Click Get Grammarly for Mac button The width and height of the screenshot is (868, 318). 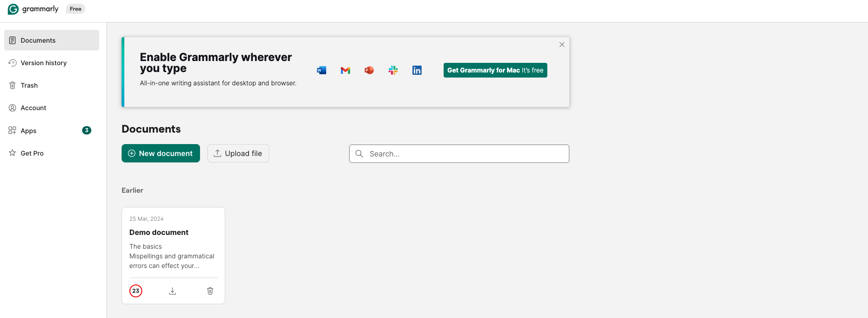(x=495, y=70)
